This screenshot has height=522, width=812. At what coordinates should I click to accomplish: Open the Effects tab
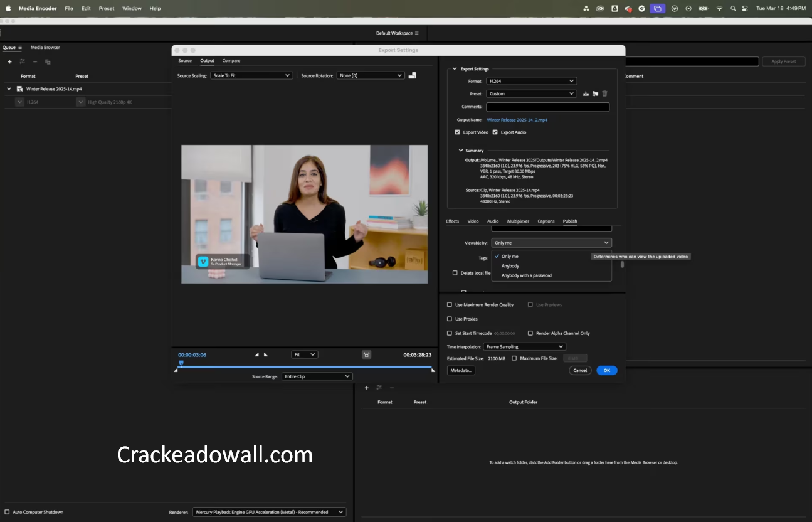click(x=453, y=221)
